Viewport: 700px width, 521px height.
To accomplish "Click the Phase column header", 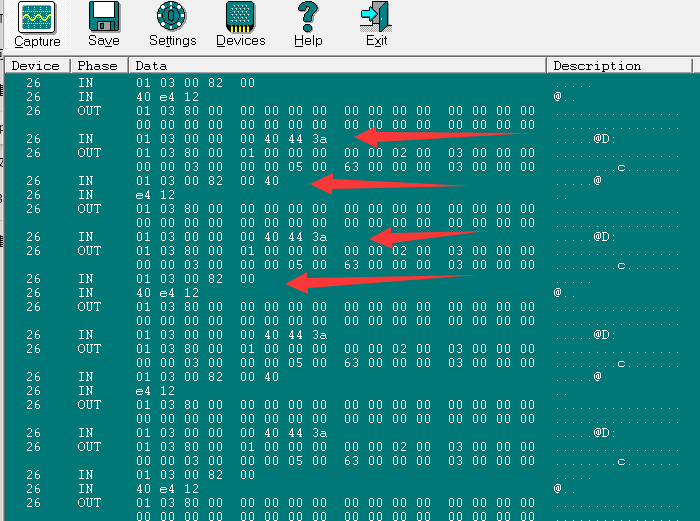I will (100, 66).
